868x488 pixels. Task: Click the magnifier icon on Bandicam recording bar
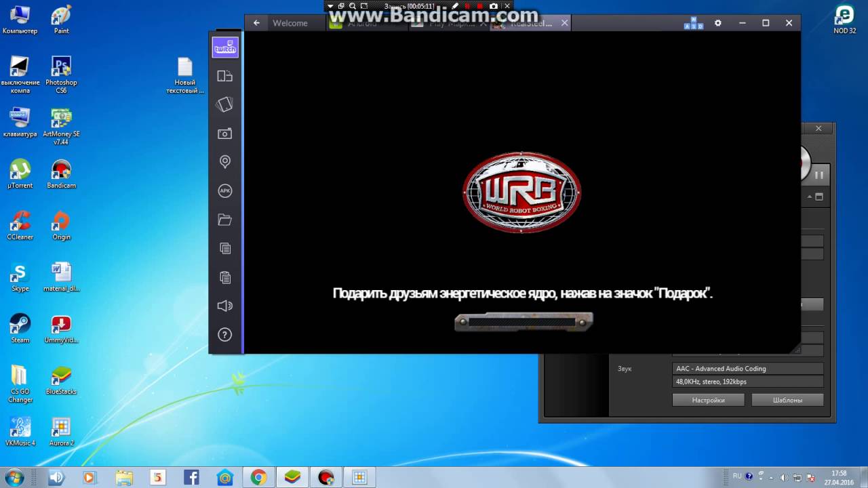[353, 6]
